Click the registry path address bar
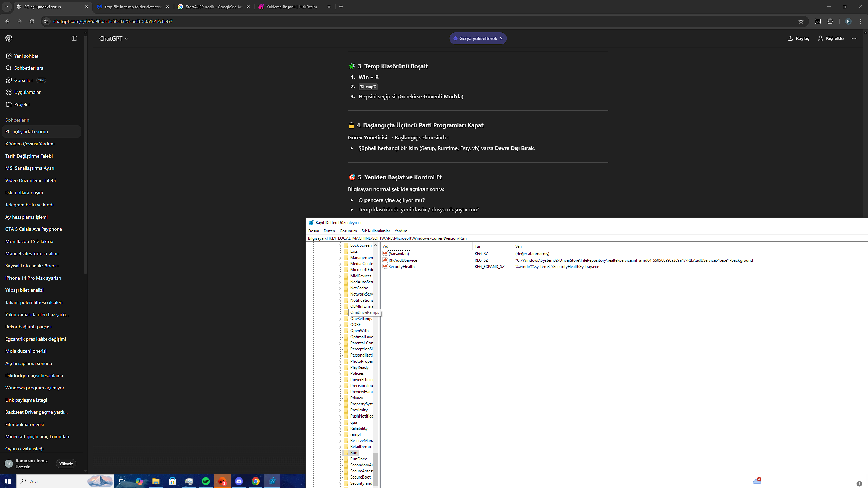The width and height of the screenshot is (868, 488). pos(587,238)
